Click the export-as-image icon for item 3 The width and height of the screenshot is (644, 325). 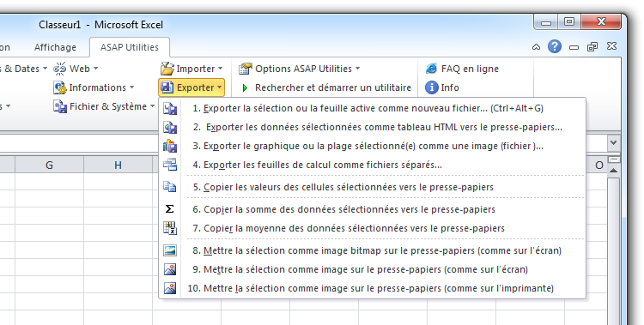coord(170,146)
